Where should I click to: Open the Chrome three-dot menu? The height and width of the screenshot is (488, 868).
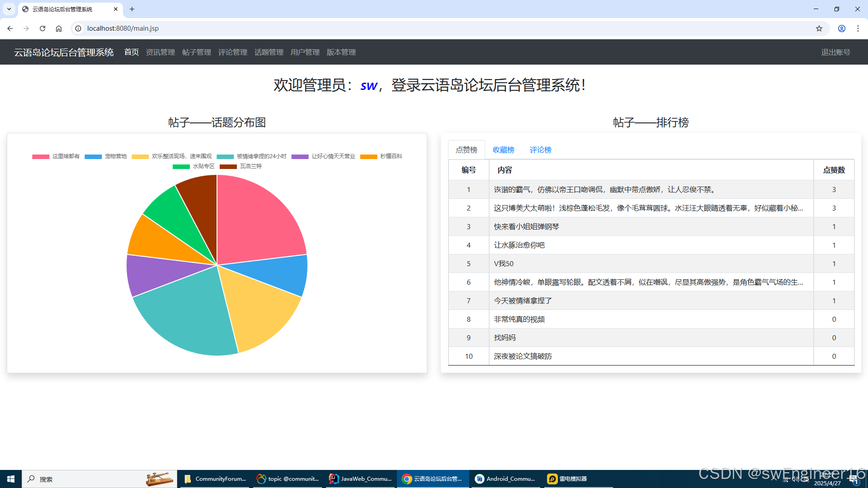858,28
